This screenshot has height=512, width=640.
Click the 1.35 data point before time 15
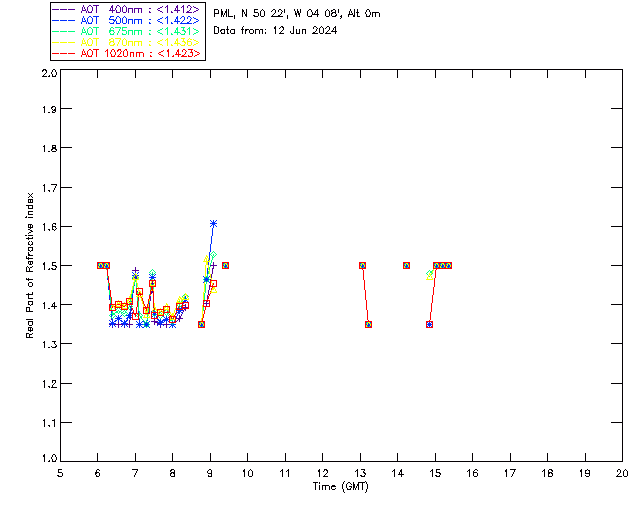pyautogui.click(x=429, y=325)
